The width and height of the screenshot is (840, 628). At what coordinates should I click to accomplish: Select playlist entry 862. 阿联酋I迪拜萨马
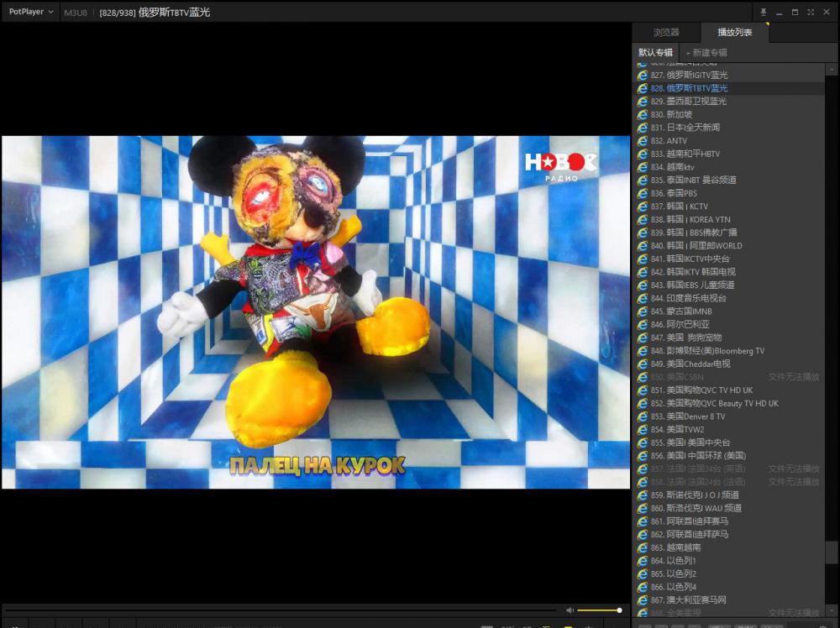pyautogui.click(x=729, y=534)
